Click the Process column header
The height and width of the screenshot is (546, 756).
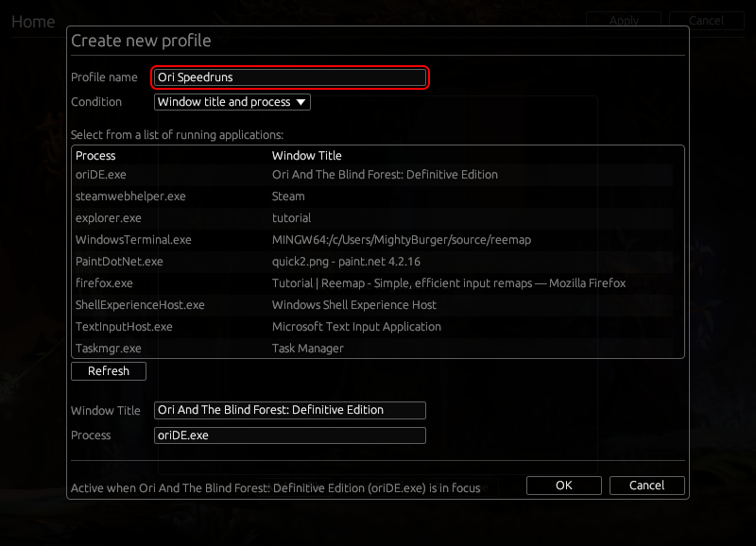(x=96, y=156)
